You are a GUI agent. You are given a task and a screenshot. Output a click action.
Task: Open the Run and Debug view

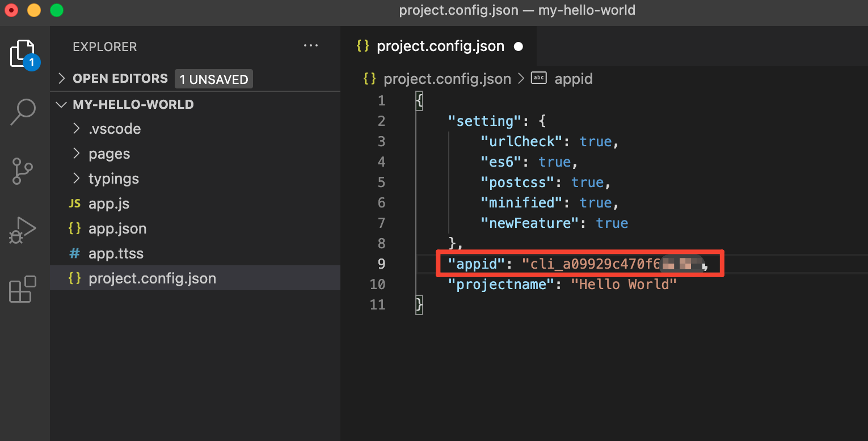point(23,230)
